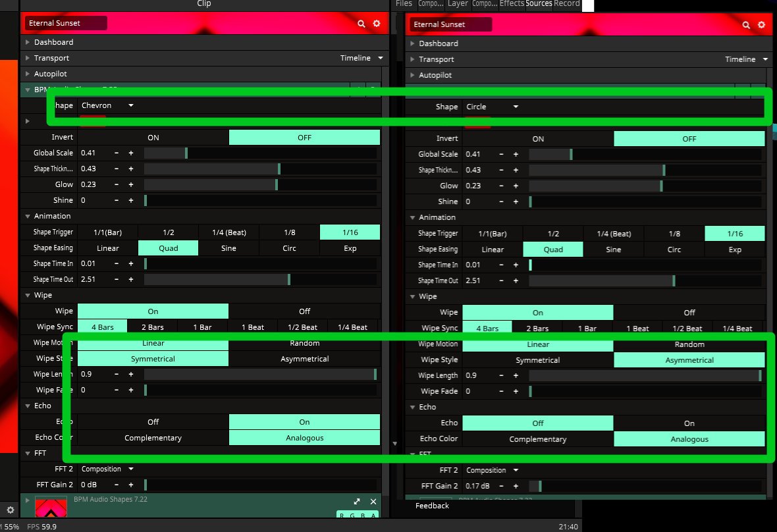Screen dimensions: 777x532
Task: Set Wipe to Off in left panel
Action: 304,311
